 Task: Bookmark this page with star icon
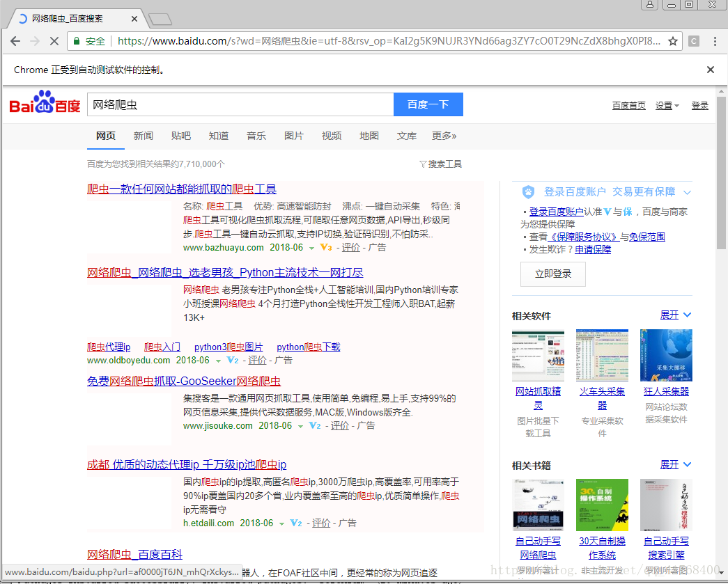(673, 41)
